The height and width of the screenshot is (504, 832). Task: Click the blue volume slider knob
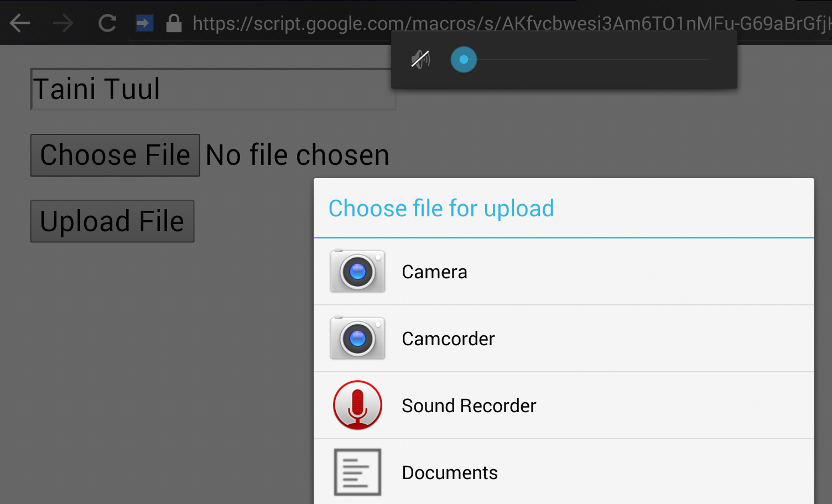tap(464, 59)
